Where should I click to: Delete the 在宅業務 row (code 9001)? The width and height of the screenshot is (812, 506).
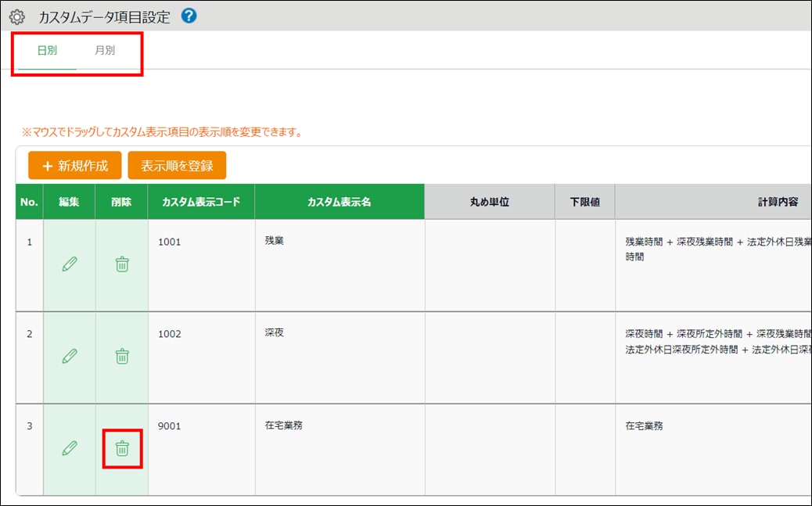[x=122, y=448]
